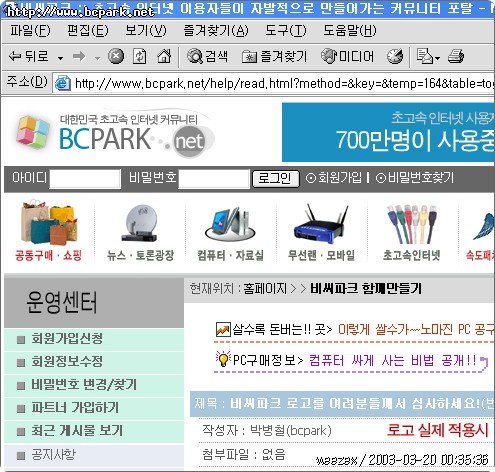Click the wireless router icon
Screen dimensions: 495x472
pyautogui.click(x=321, y=224)
